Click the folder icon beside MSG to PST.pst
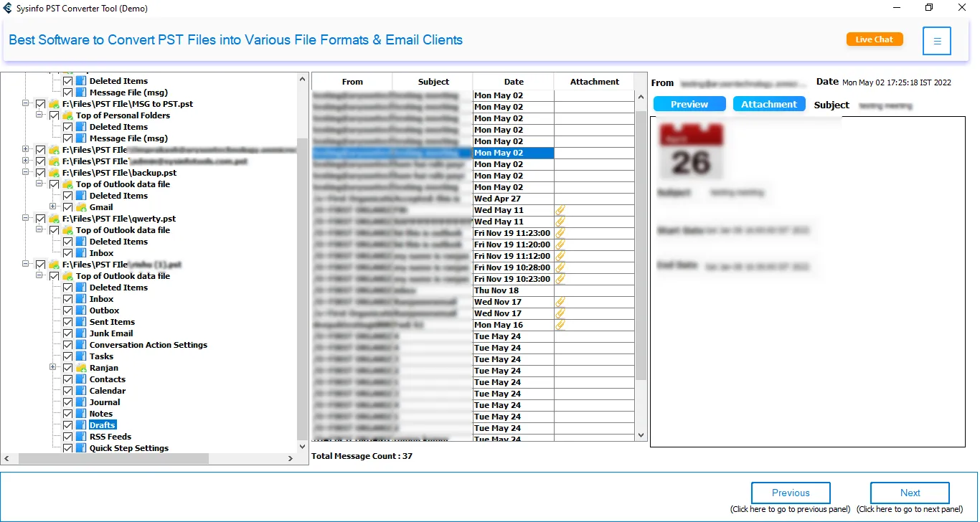Image resolution: width=980 pixels, height=522 pixels. point(54,104)
